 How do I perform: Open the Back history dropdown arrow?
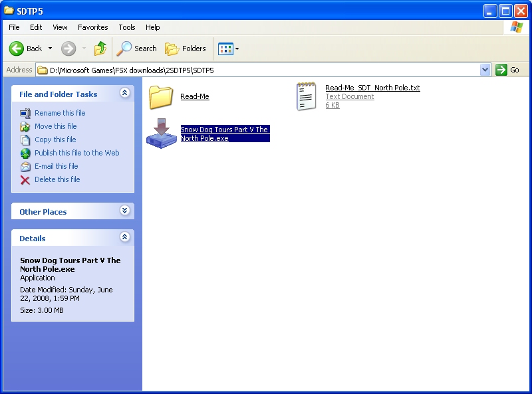click(50, 49)
